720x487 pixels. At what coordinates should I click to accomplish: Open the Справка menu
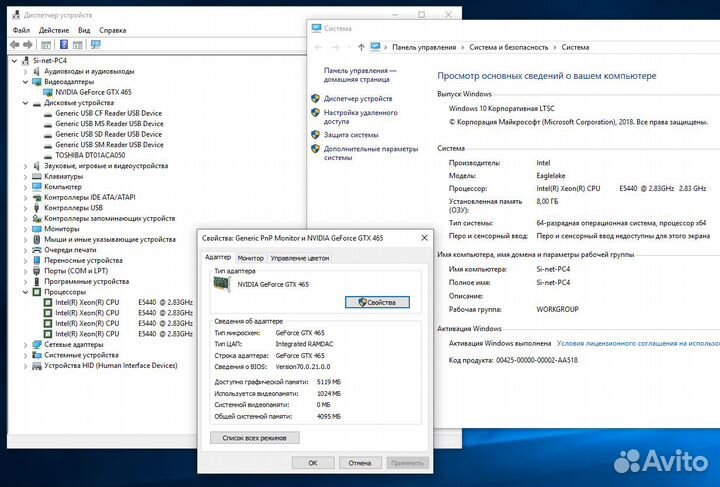pyautogui.click(x=112, y=30)
